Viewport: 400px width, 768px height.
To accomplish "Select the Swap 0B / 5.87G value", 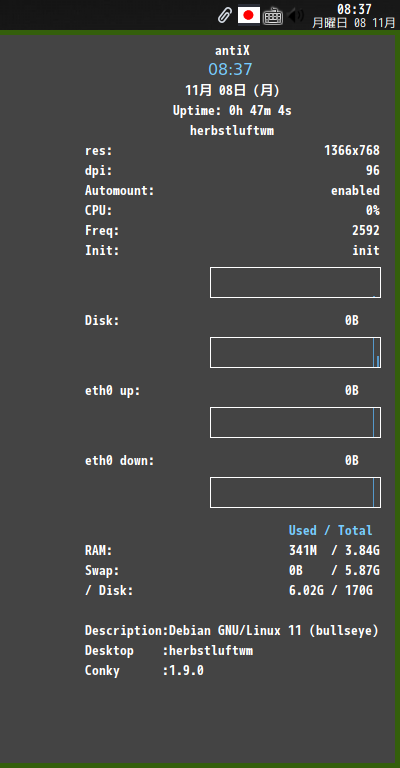I will [x=334, y=571].
